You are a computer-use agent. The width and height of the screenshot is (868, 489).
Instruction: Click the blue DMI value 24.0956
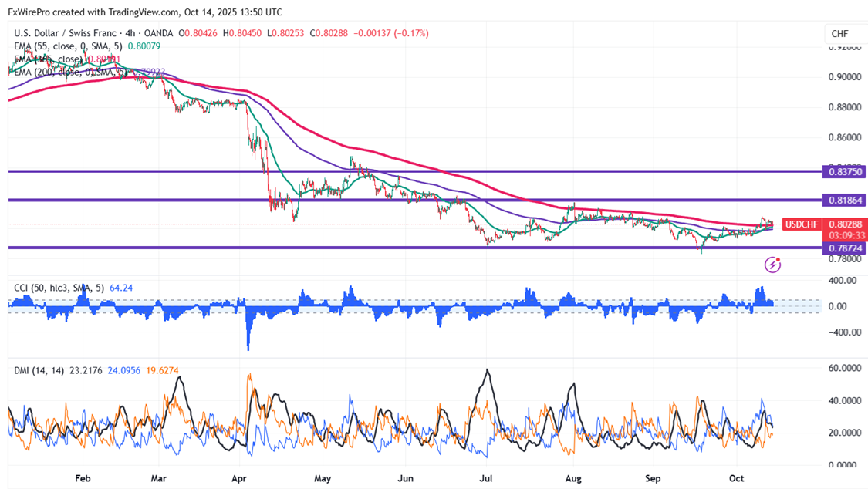tap(124, 371)
